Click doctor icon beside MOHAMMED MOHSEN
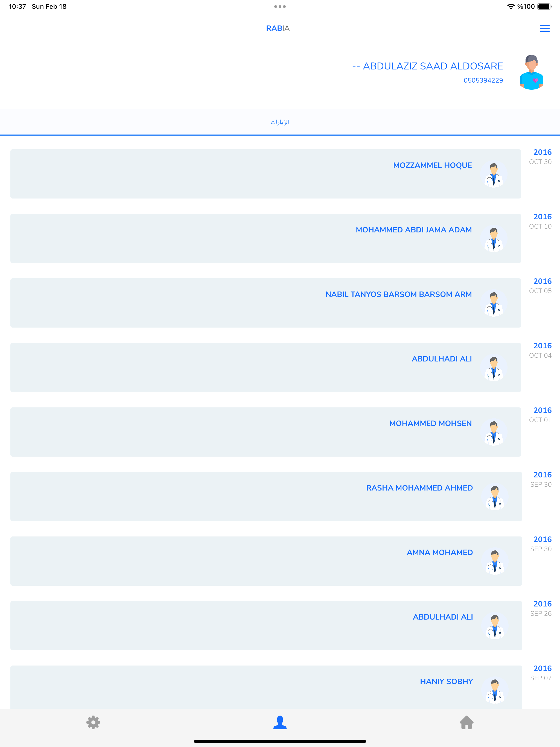This screenshot has width=560, height=747. tap(494, 432)
